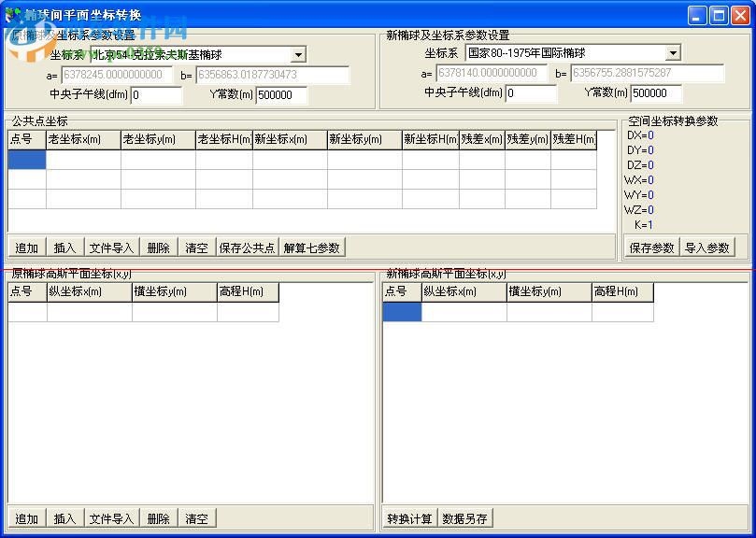Click 插入 button in 公共点坐标 panel
This screenshot has width=756, height=538.
65,248
